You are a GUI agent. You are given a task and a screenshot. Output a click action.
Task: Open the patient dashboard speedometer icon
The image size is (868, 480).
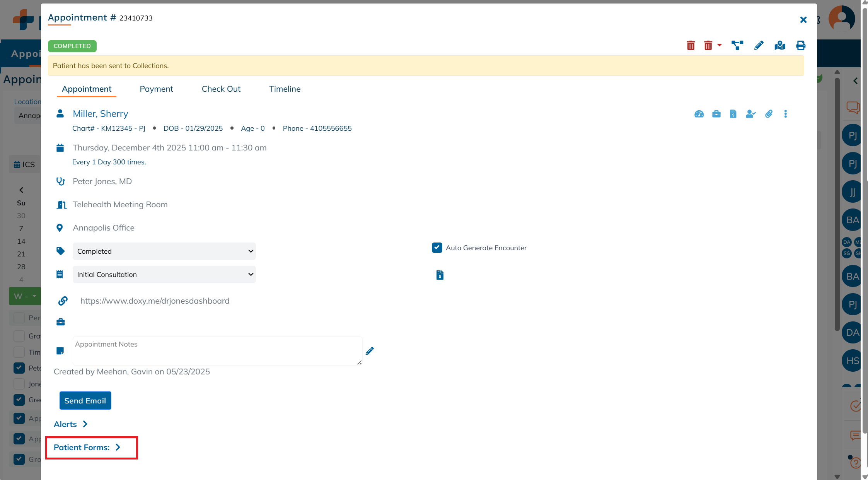pos(699,114)
